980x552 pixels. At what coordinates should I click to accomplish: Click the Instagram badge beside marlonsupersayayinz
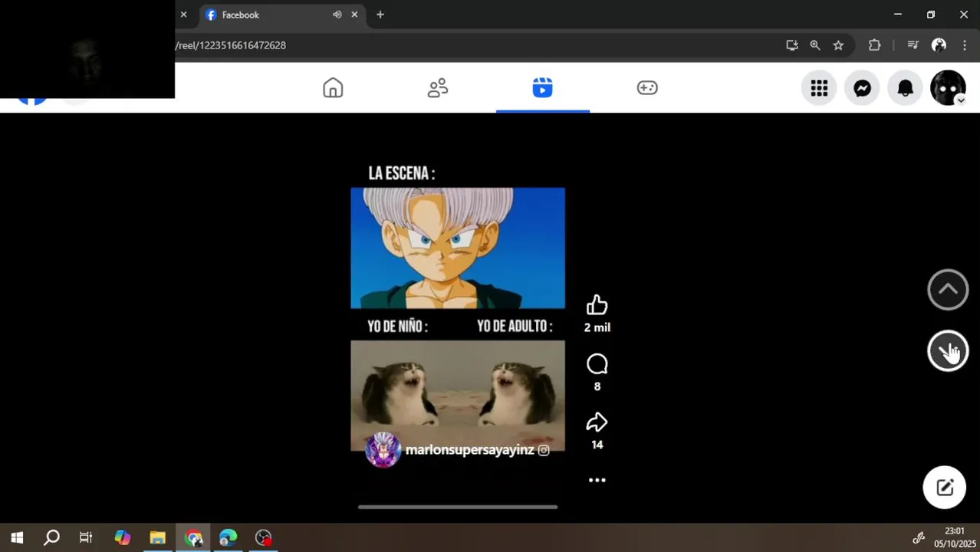coord(544,451)
